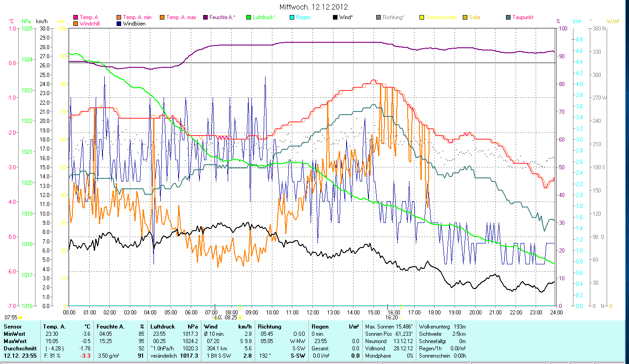The width and height of the screenshot is (629, 364).
Task: Click the 16:20 sunset marker
Action: 392,318
